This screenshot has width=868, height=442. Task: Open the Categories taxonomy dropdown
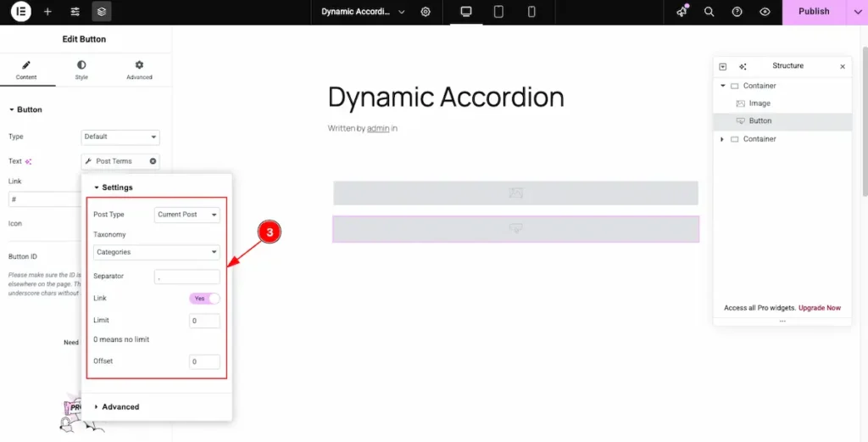point(156,252)
